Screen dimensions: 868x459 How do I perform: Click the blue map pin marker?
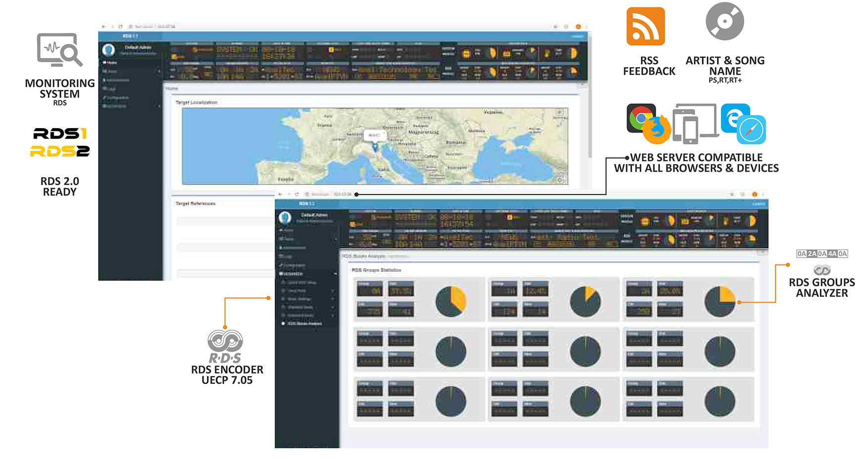375,147
